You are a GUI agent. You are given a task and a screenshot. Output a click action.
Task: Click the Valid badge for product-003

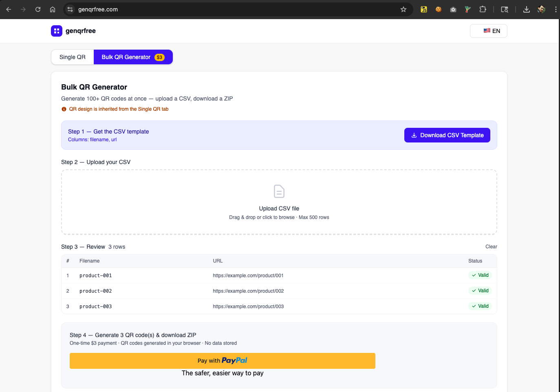click(480, 306)
